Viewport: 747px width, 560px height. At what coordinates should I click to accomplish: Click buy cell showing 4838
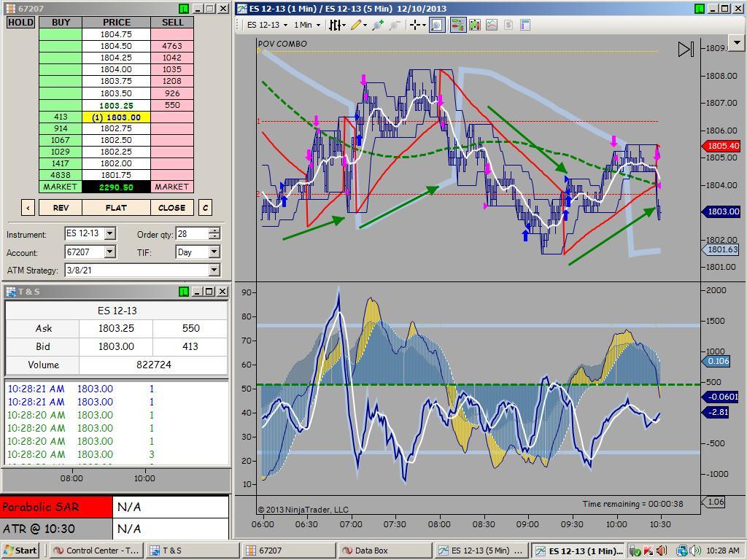[x=60, y=175]
